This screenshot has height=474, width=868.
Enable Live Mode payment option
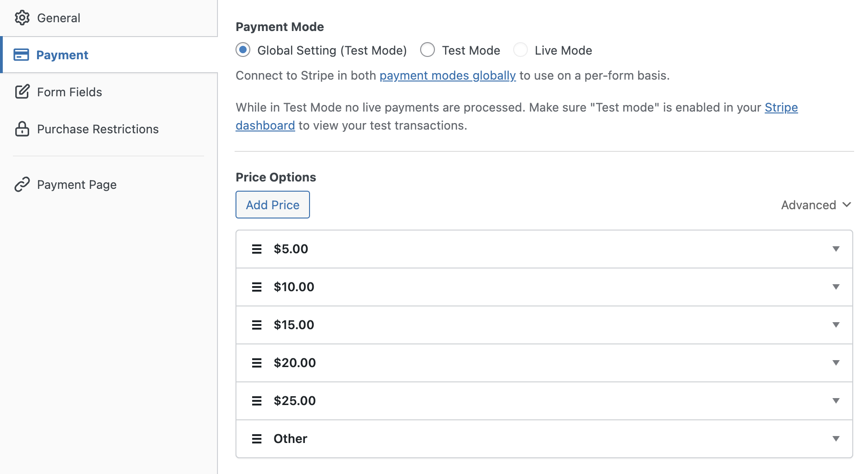(x=521, y=50)
